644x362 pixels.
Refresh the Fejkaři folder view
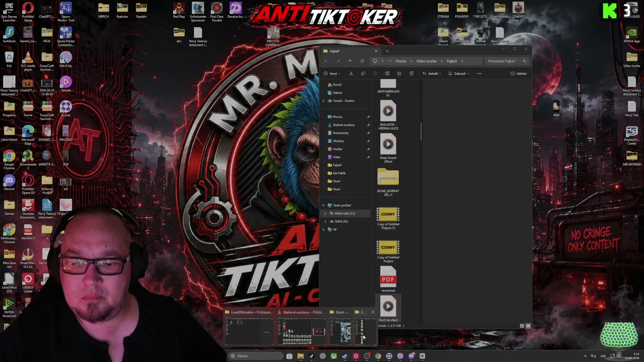tap(362, 61)
